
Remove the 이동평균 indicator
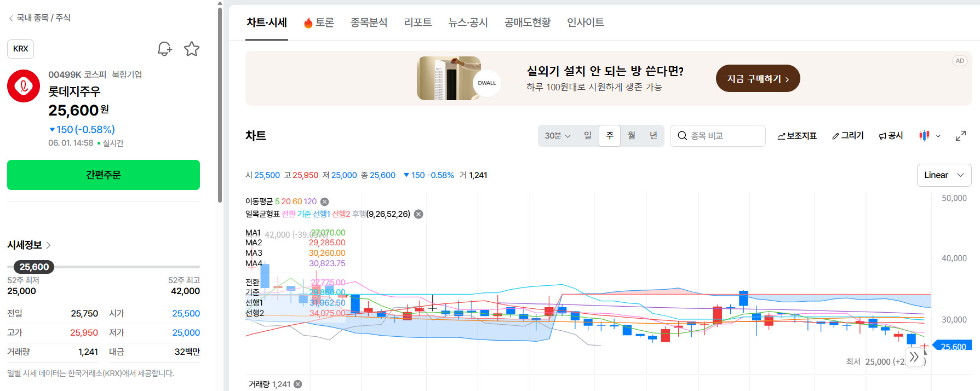324,202
